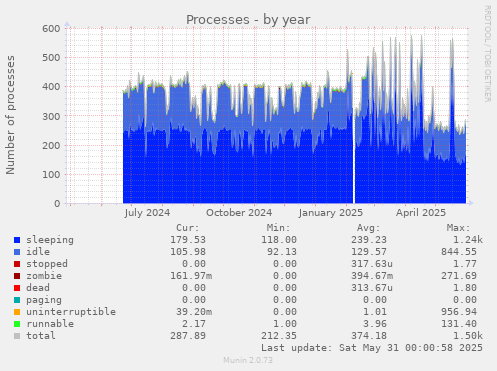This screenshot has width=497, height=371.
Task: Click the 'October 2024' axis label
Action: (239, 213)
